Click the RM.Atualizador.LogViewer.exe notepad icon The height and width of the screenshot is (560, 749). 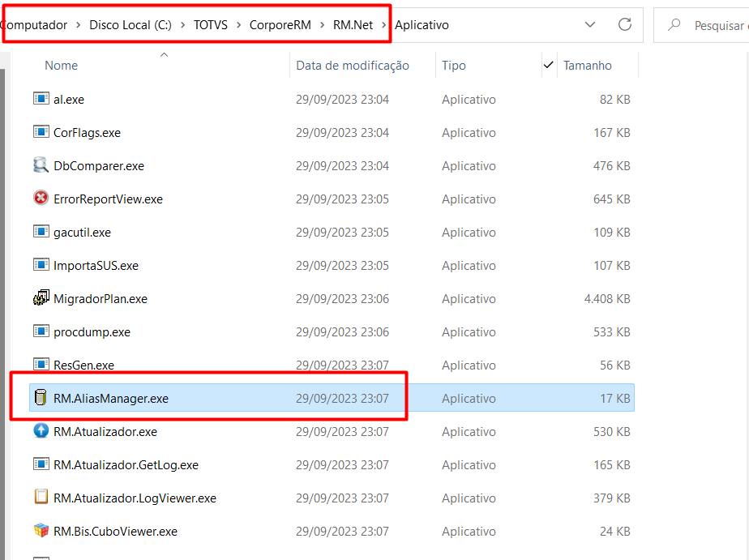[41, 497]
